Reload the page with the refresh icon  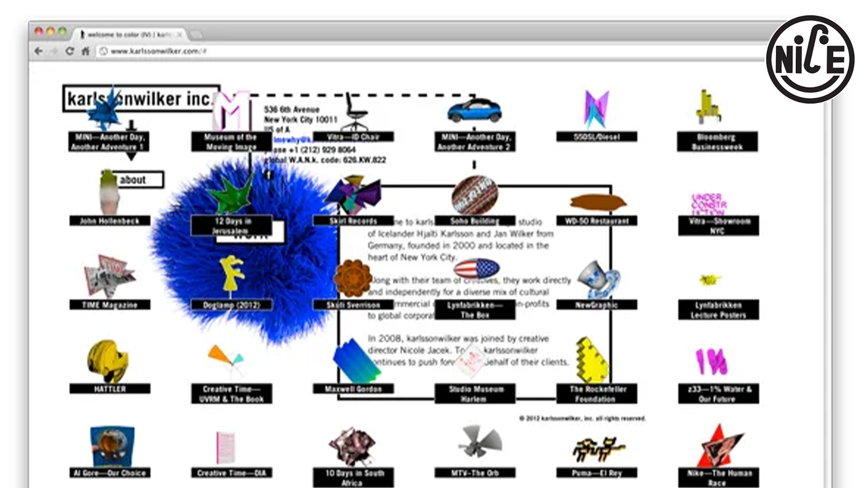point(70,51)
